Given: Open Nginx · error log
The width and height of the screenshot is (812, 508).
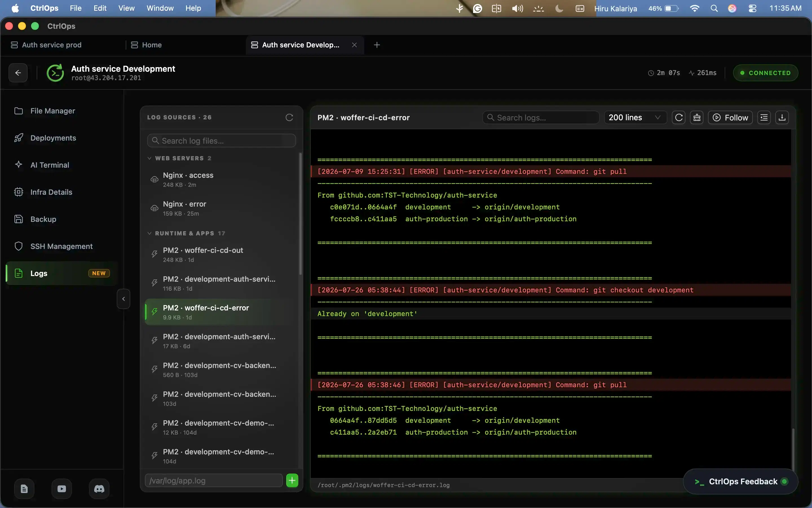Looking at the screenshot, I should click(221, 208).
